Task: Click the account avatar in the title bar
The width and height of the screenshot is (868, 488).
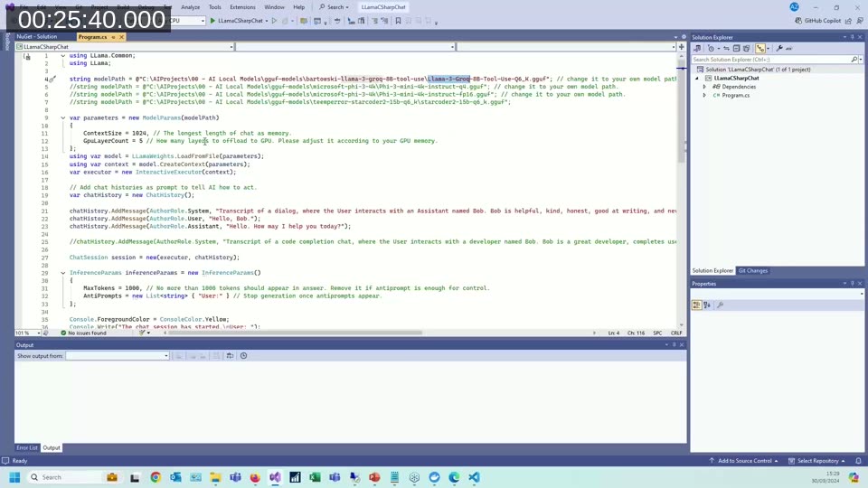Action: (795, 7)
